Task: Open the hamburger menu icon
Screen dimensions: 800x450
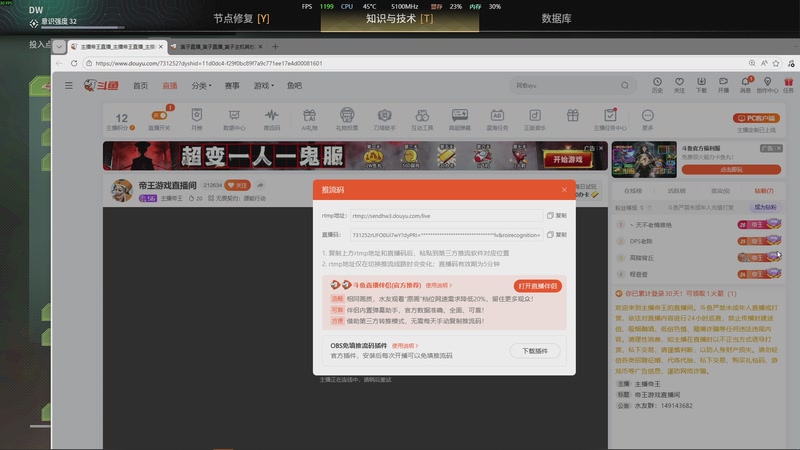Action: (69, 85)
